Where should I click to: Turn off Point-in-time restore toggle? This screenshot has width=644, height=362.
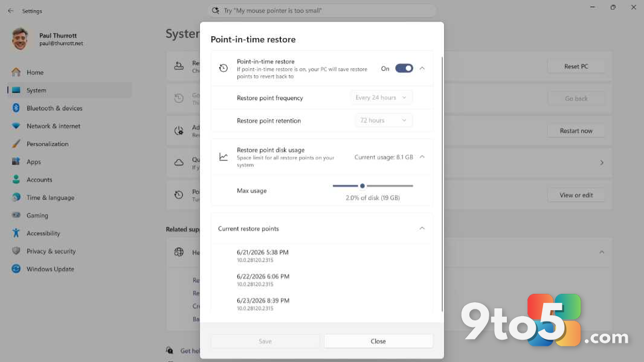click(404, 68)
